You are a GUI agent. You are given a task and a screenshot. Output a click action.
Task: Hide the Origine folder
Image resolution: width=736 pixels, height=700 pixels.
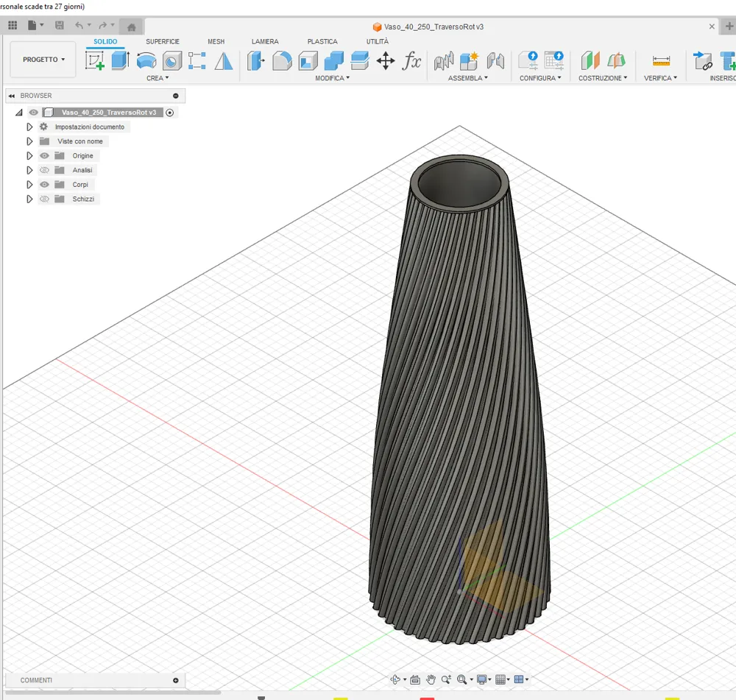44,156
